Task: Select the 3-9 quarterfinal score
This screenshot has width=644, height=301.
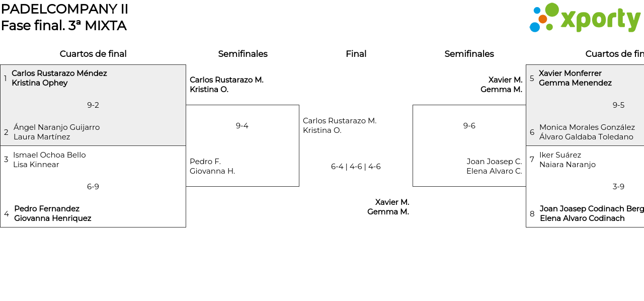Action: [x=618, y=187]
